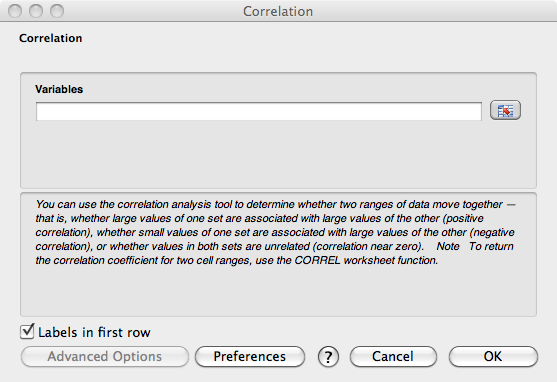The height and width of the screenshot is (382, 557).
Task: Close the Correlation window with the first titlebar button
Action: 15,11
